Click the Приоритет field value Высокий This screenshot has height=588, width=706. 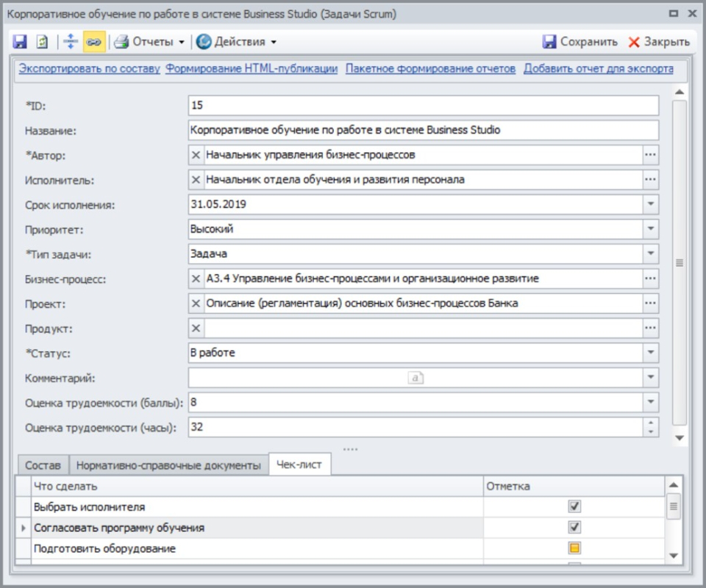pyautogui.click(x=212, y=229)
